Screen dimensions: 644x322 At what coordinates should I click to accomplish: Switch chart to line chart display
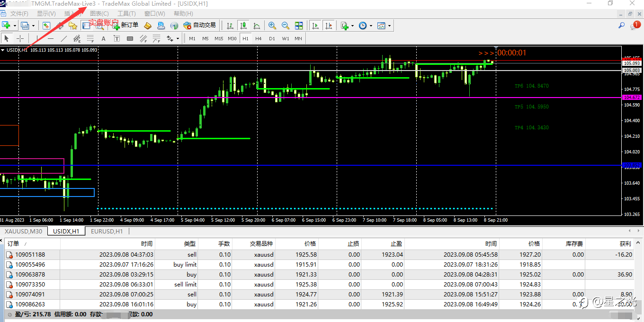coord(257,26)
